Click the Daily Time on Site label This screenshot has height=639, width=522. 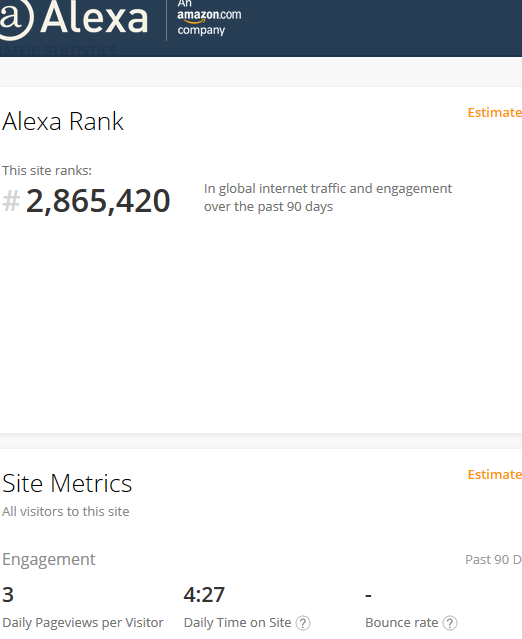(x=237, y=623)
